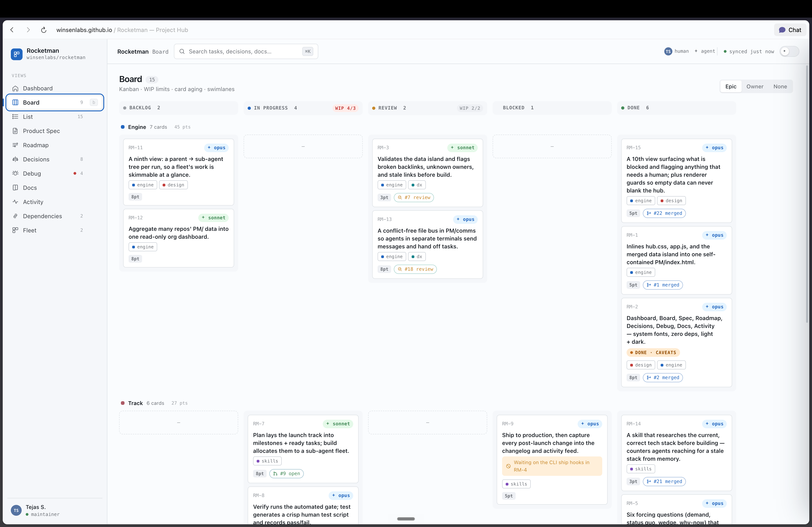Screen dimensions: 812x527
Task: Reload the page with the refresh icon
Action: 44,30
